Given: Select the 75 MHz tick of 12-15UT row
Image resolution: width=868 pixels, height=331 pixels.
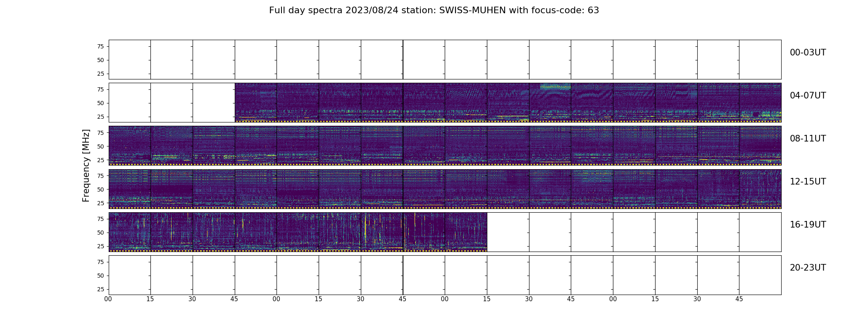Looking at the screenshot, I should pyautogui.click(x=100, y=175).
